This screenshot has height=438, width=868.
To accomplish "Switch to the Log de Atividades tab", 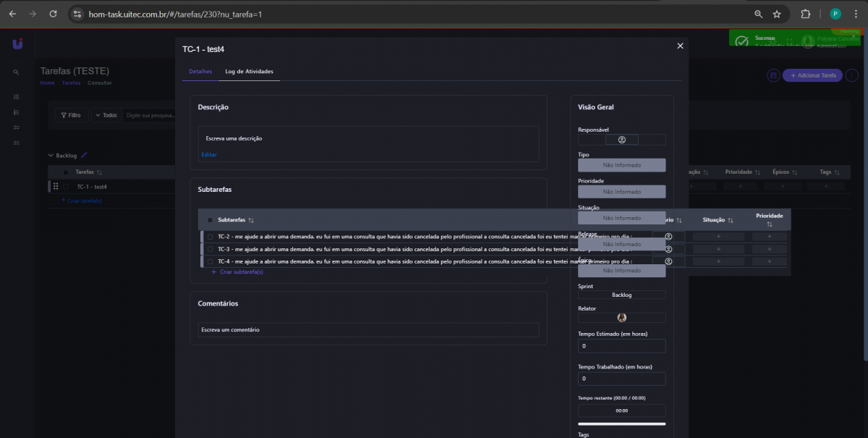I will 249,72.
